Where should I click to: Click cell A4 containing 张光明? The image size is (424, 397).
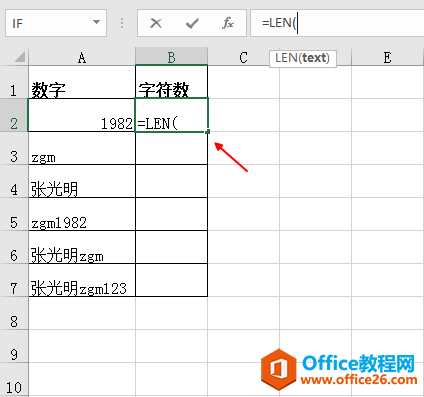(82, 181)
